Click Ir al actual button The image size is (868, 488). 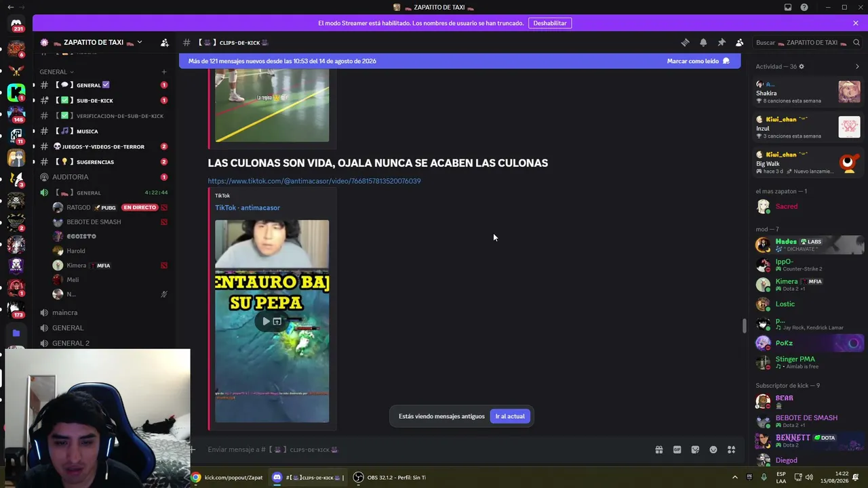[x=510, y=416]
